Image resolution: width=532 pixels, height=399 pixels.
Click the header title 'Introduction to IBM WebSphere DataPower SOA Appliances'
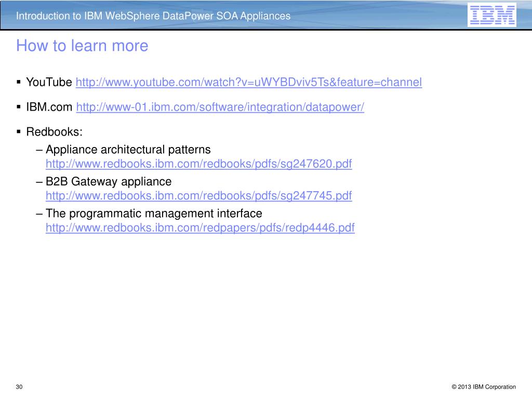153,16
